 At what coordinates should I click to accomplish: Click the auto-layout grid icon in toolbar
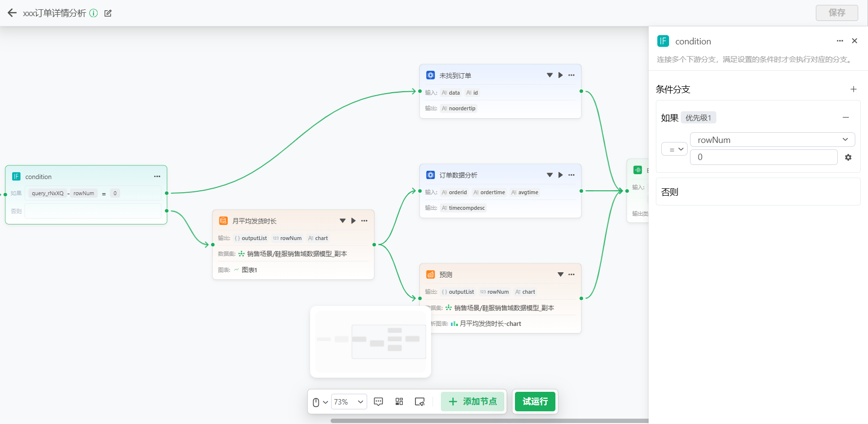(x=399, y=402)
